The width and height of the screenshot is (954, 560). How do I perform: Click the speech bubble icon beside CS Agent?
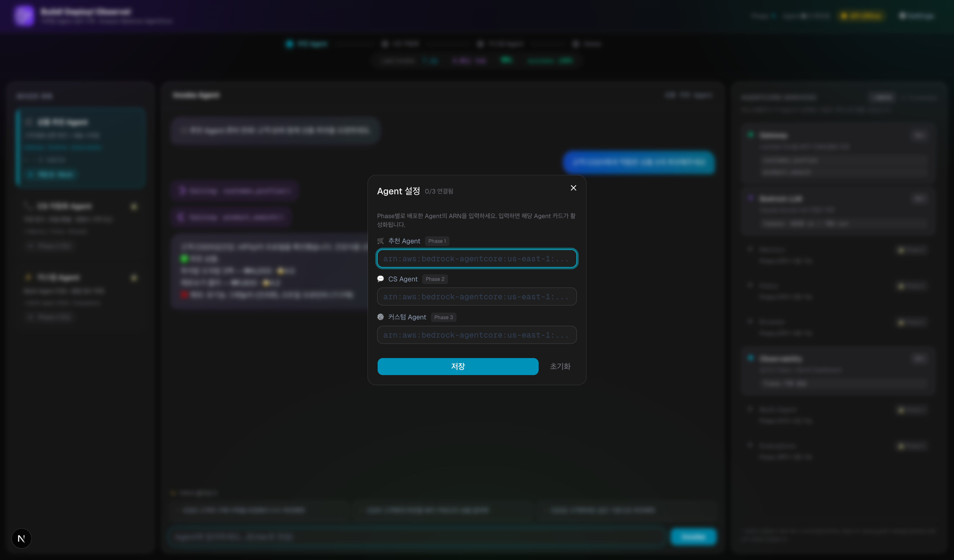380,279
